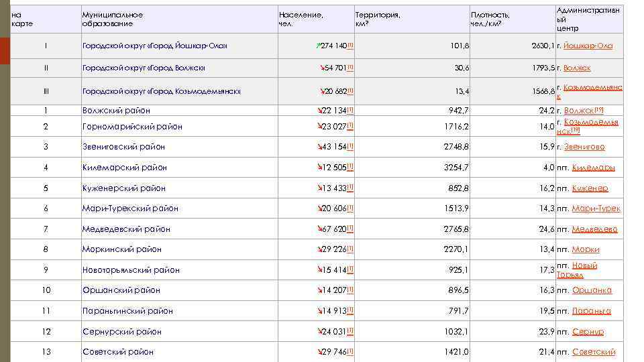This screenshot has width=644, height=362.
Task: Open the Медведево link
Action: [594, 229]
